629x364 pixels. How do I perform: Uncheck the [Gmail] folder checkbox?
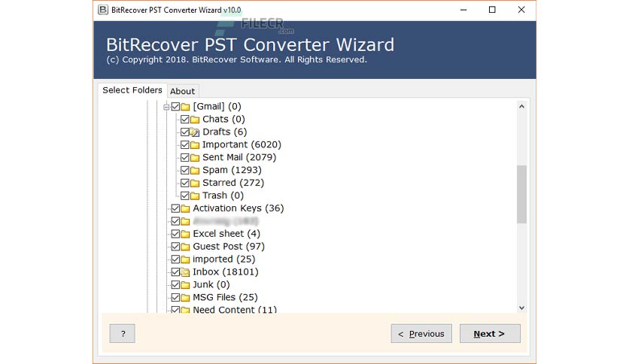coord(175,107)
